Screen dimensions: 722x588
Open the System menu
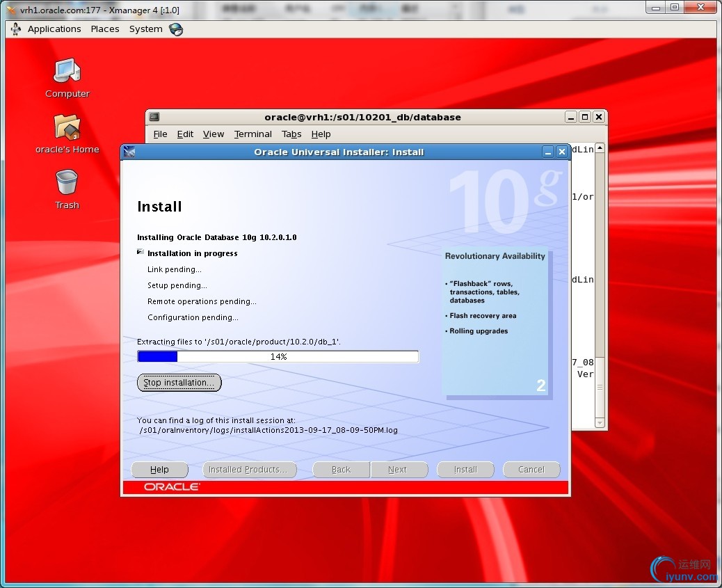[x=145, y=29]
